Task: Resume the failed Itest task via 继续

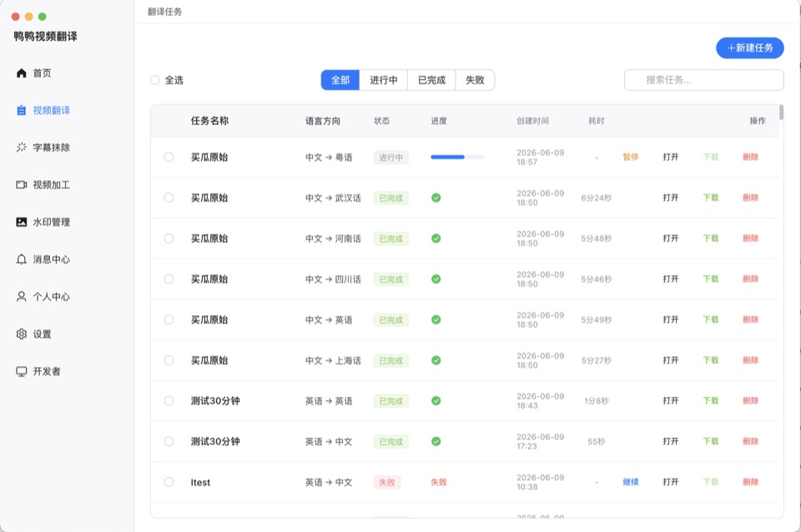Action: (x=631, y=482)
